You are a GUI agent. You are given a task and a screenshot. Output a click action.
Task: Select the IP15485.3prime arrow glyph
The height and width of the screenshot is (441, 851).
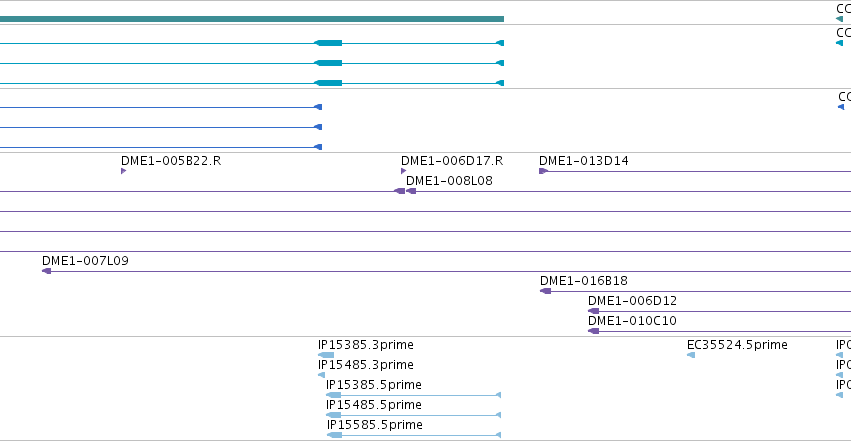[321, 375]
